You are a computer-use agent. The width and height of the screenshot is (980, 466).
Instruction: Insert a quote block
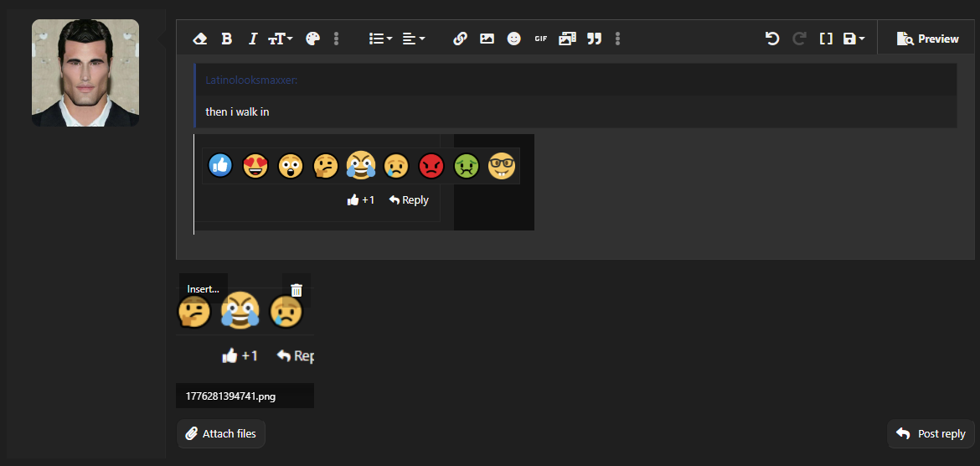click(595, 39)
